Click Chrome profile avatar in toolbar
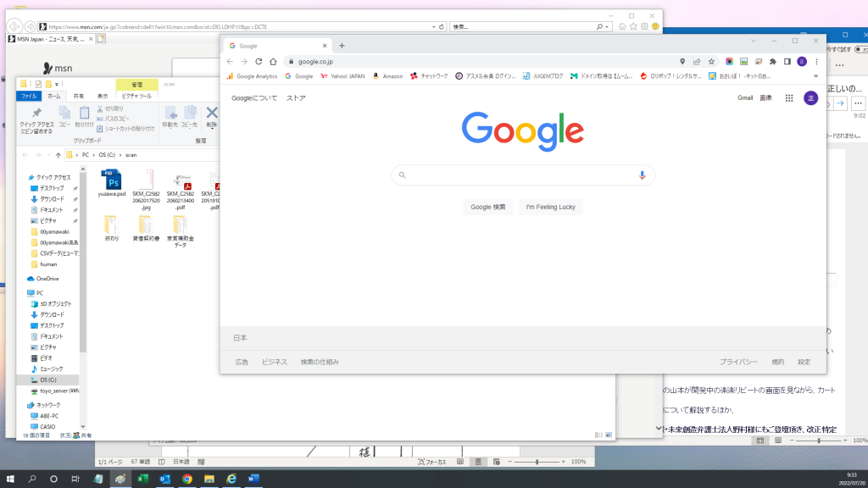This screenshot has width=868, height=488. pos(802,61)
